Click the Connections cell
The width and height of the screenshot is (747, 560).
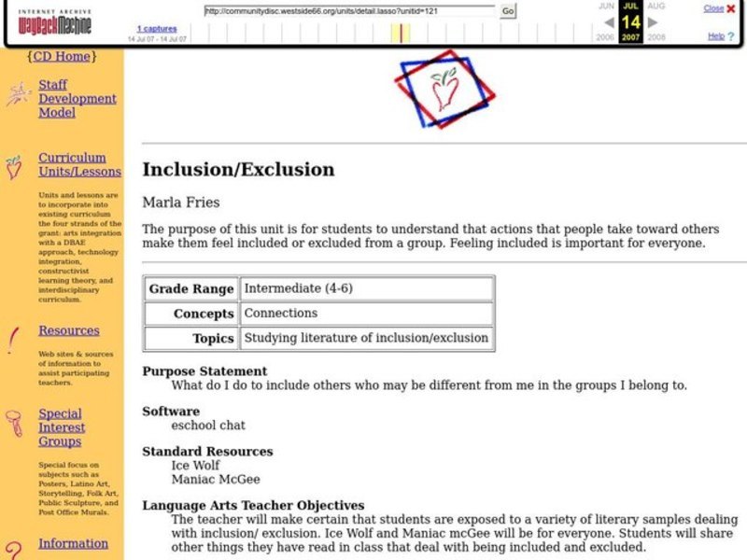pos(366,314)
